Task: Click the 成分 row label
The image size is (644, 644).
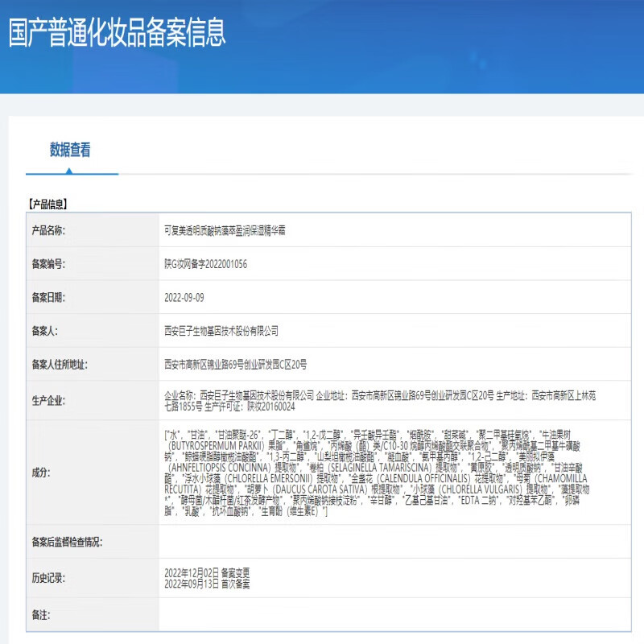Action: pyautogui.click(x=38, y=475)
